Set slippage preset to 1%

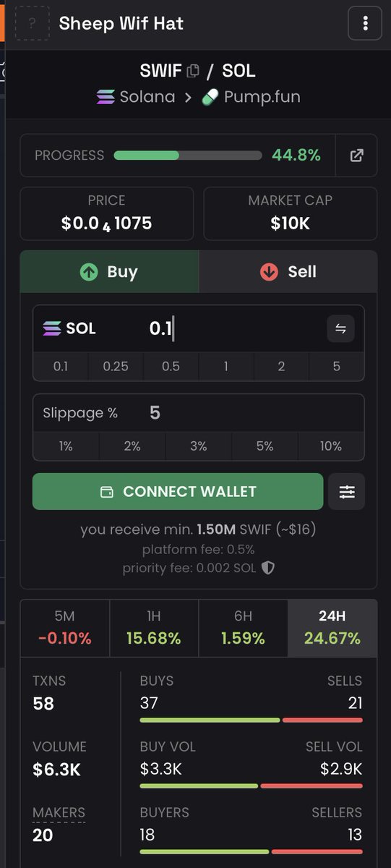(x=66, y=446)
